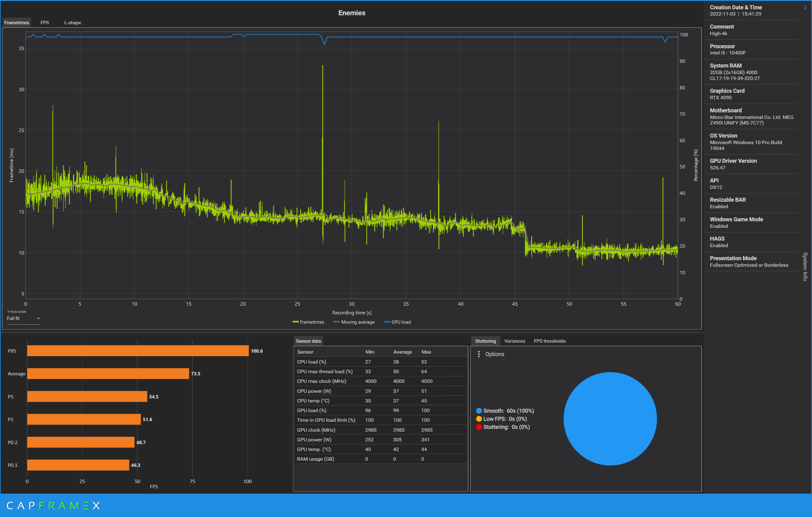Image resolution: width=812 pixels, height=517 pixels.
Task: Collapse System Info panel with chevron
Action: click(x=805, y=7)
